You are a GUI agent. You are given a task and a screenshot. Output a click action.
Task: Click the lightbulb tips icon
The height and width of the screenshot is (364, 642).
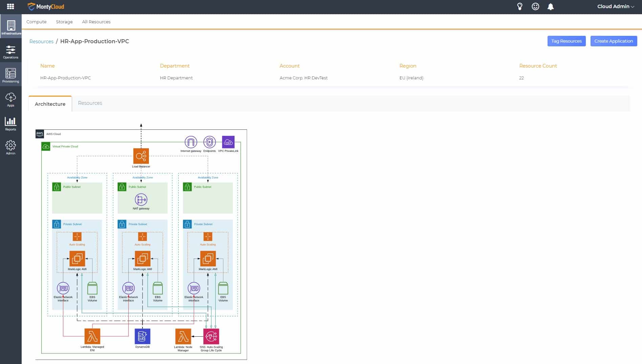(520, 6)
